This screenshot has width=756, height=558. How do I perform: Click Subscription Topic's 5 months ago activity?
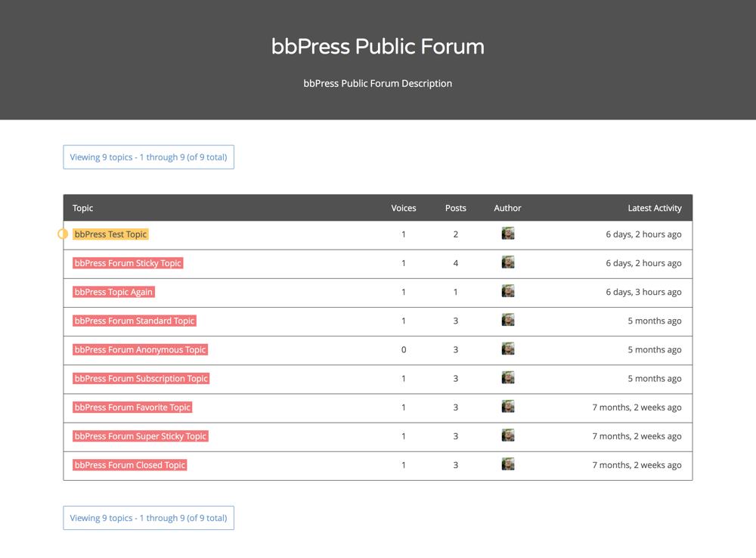(655, 379)
